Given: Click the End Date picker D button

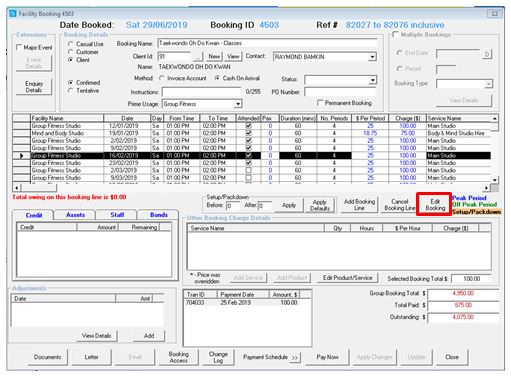Looking at the screenshot, I should point(487,54).
